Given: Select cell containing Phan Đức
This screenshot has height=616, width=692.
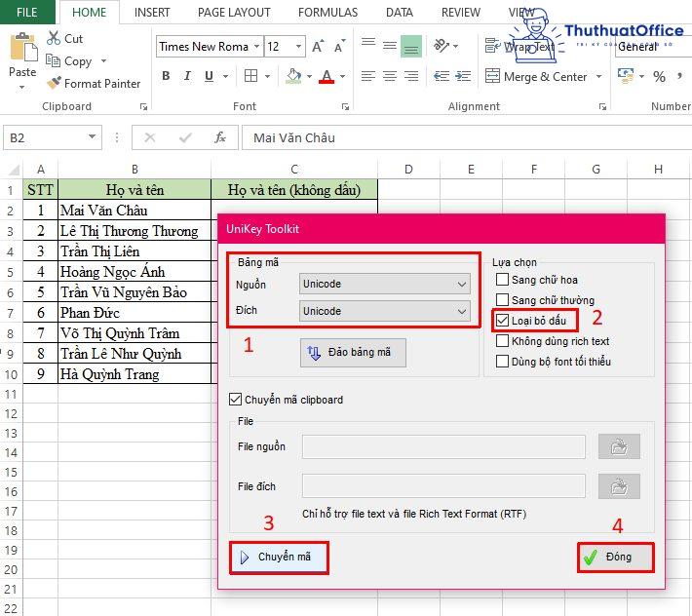Looking at the screenshot, I should point(135,313).
